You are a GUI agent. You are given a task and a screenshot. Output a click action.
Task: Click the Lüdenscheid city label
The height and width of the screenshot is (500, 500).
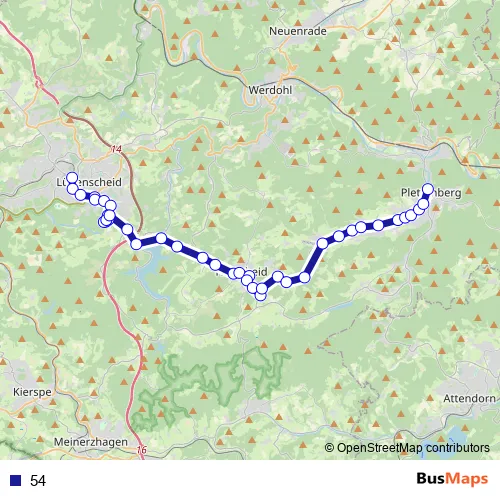point(89,182)
